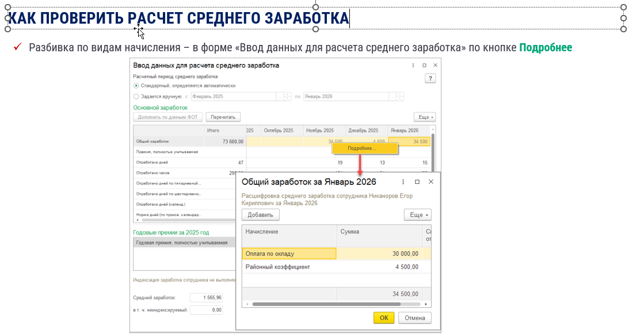This screenshot has height=336, width=644.
Task: Open the picker for Январь 2026 field
Action: click(393, 97)
